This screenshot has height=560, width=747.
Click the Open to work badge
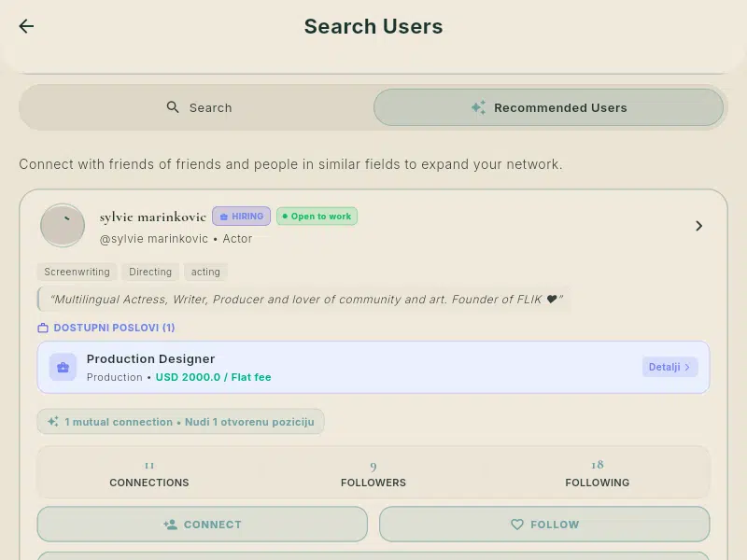click(x=317, y=217)
